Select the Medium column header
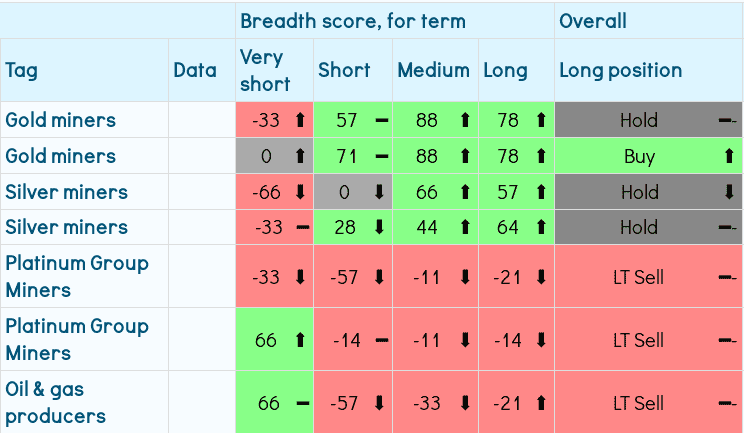Viewport: 744px width, 433px height. [433, 70]
